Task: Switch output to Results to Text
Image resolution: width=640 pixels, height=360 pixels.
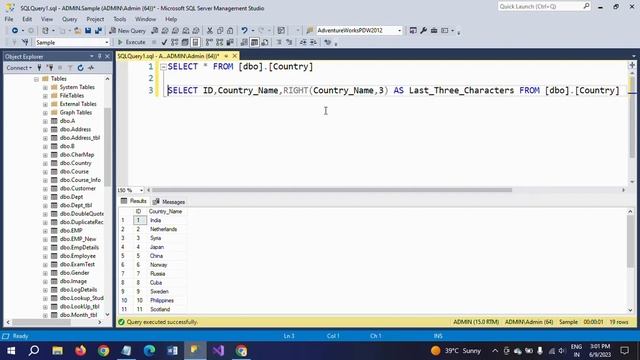Action: (x=244, y=42)
